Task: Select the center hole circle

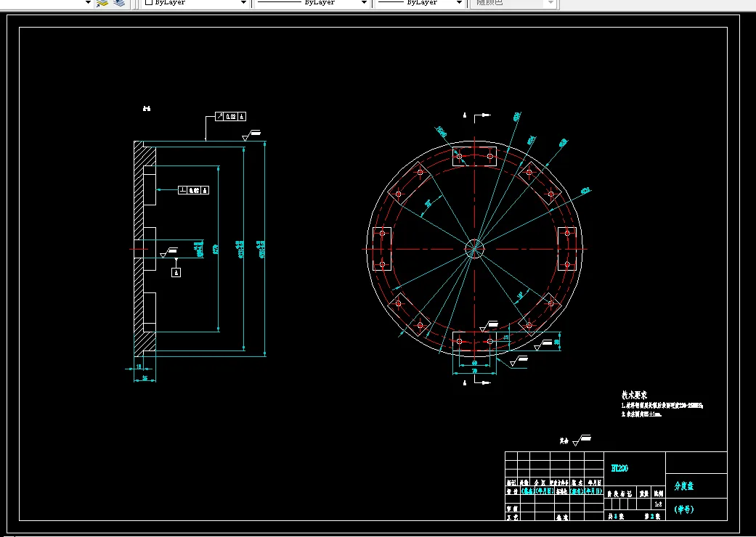Action: click(474, 249)
